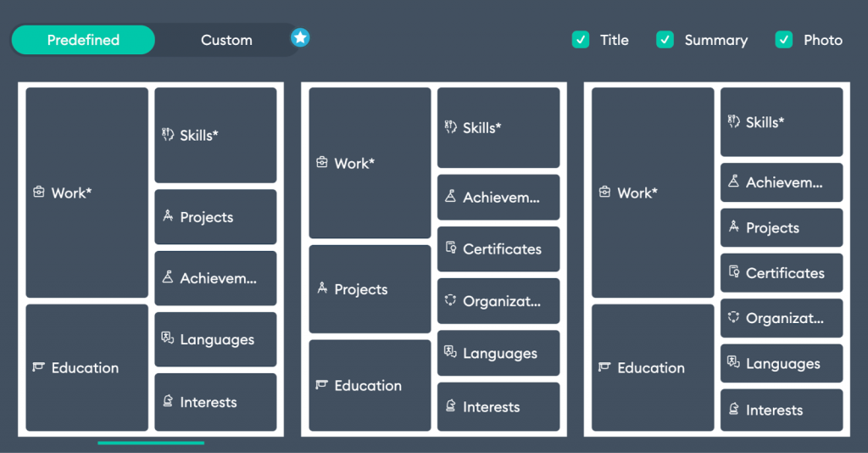Uncheck the Title checkbox
The width and height of the screenshot is (868, 453).
pyautogui.click(x=581, y=40)
